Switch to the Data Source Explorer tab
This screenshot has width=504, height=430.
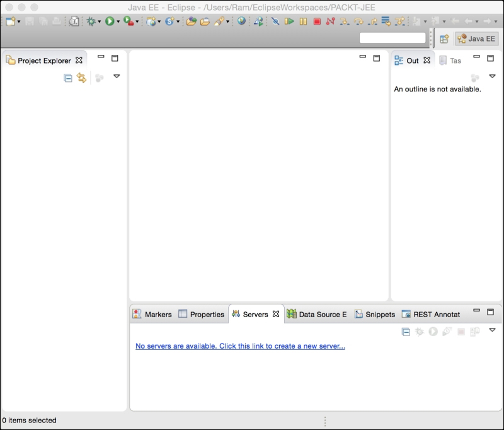click(x=317, y=314)
